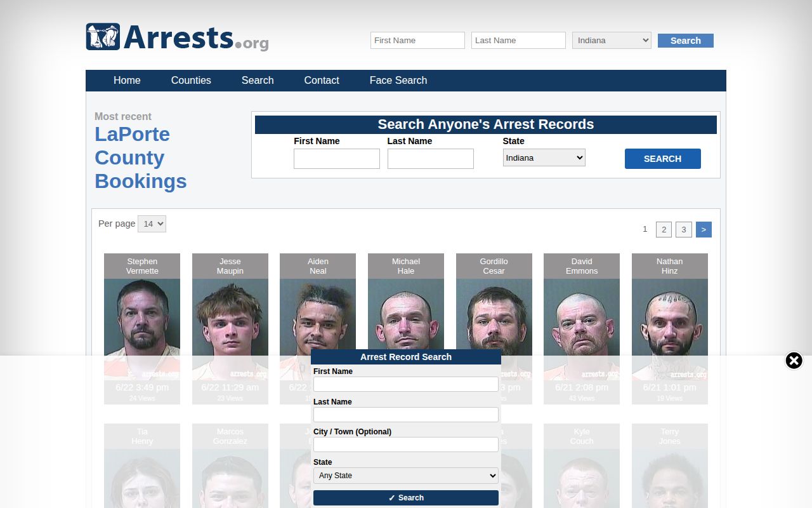Open the Any State dropdown
The width and height of the screenshot is (812, 508).
point(406,476)
